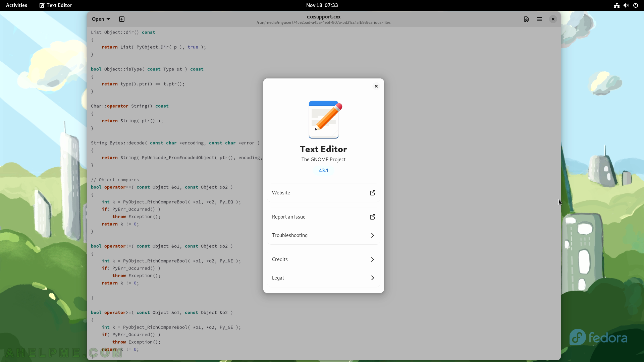Image resolution: width=644 pixels, height=362 pixels.
Task: Expand the Troubleshooting section
Action: tap(324, 235)
